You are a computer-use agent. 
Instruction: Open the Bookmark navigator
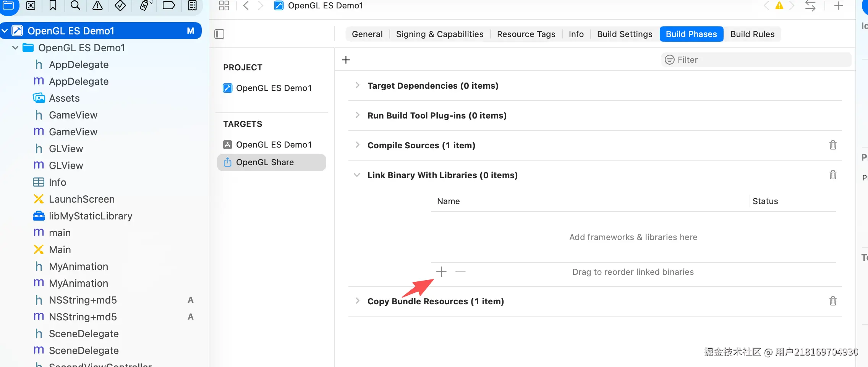[x=53, y=5]
